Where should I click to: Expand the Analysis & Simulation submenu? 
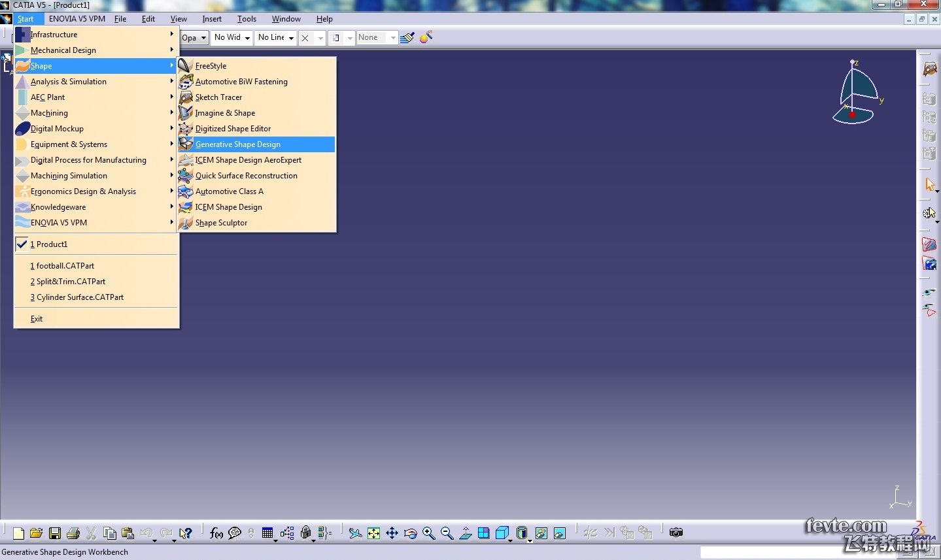click(96, 82)
